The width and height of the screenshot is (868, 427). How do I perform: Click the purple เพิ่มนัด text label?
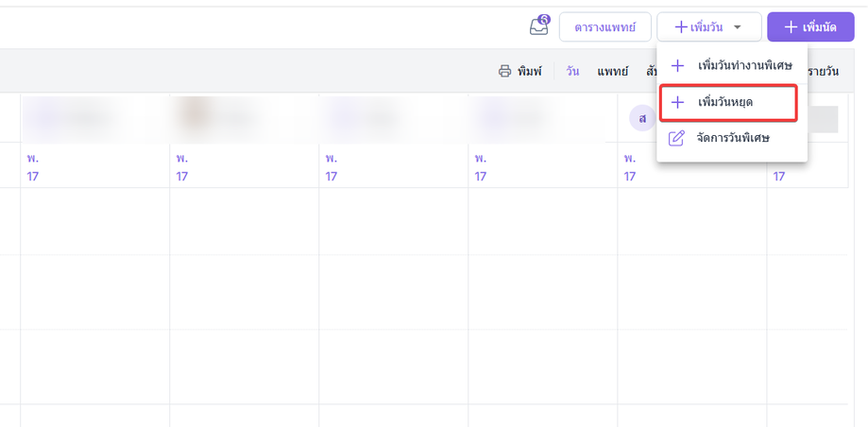coord(819,27)
